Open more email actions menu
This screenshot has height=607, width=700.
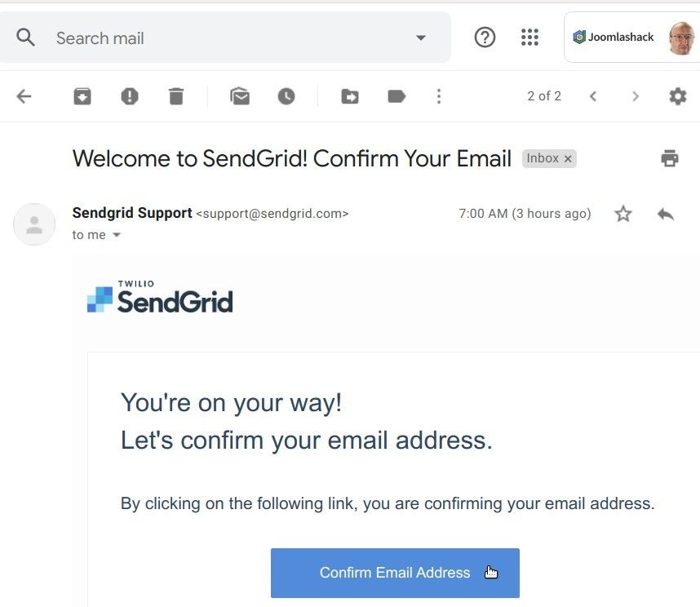tap(439, 95)
